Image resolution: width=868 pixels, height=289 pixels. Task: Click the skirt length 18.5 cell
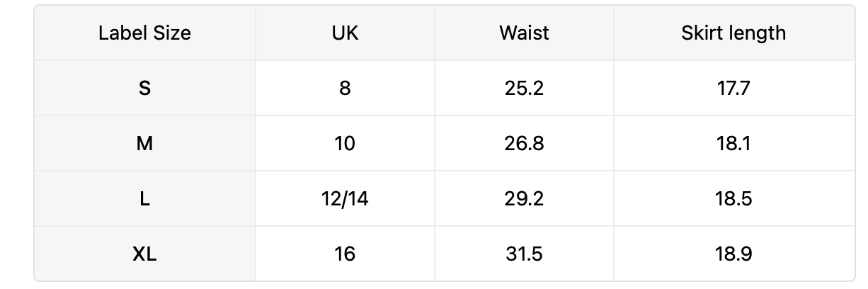(x=734, y=198)
